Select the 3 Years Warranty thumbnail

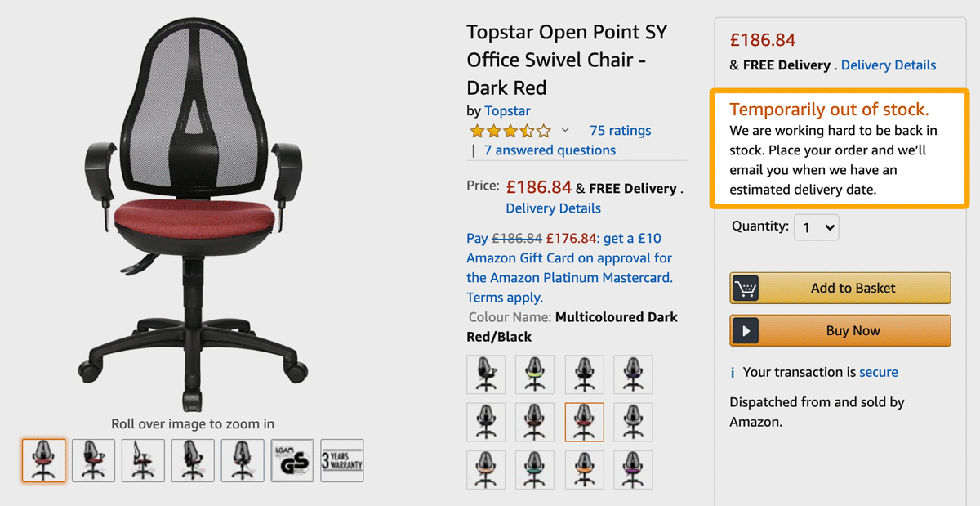tap(342, 461)
